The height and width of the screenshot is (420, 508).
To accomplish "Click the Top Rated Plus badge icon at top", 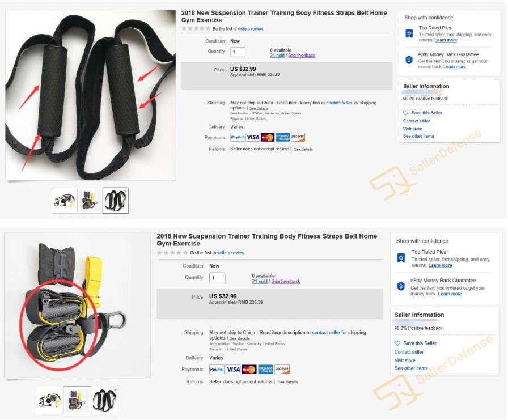I will 409,33.
